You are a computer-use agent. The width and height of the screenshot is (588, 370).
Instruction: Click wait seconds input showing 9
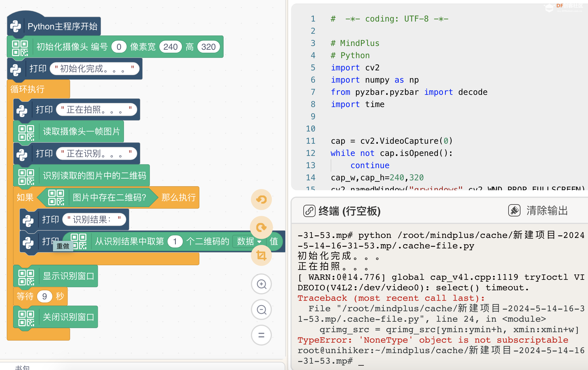45,296
